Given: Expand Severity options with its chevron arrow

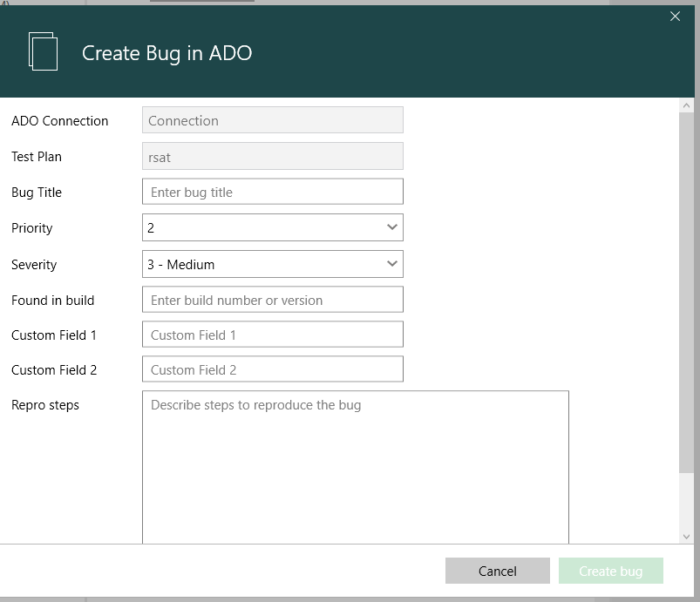Looking at the screenshot, I should (x=392, y=264).
